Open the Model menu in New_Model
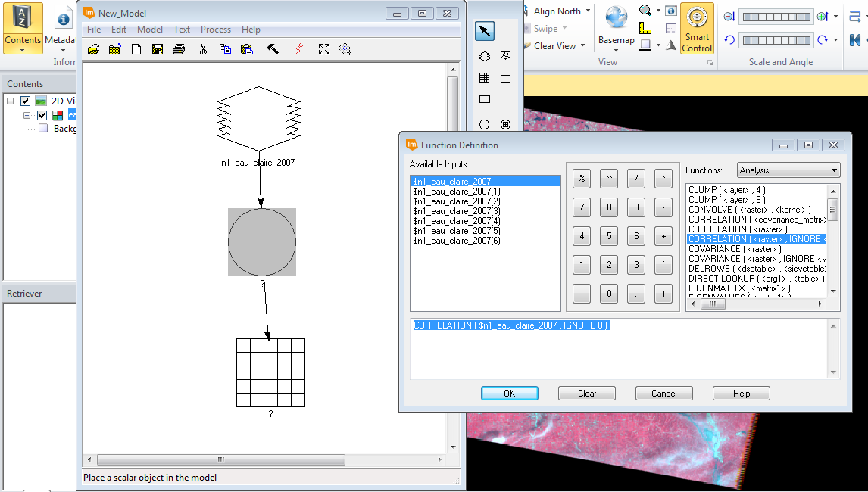This screenshot has width=868, height=492. (150, 30)
